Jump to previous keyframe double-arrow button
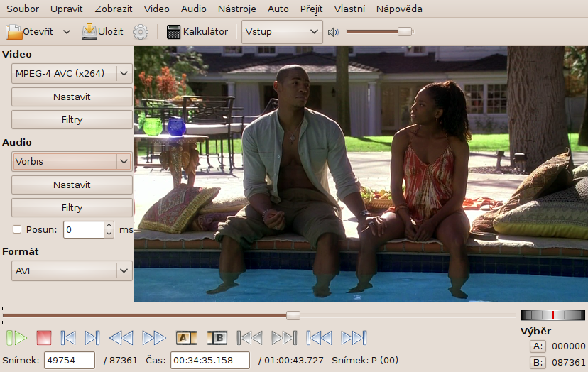Screen dimensions: 588x372 (x=121, y=338)
